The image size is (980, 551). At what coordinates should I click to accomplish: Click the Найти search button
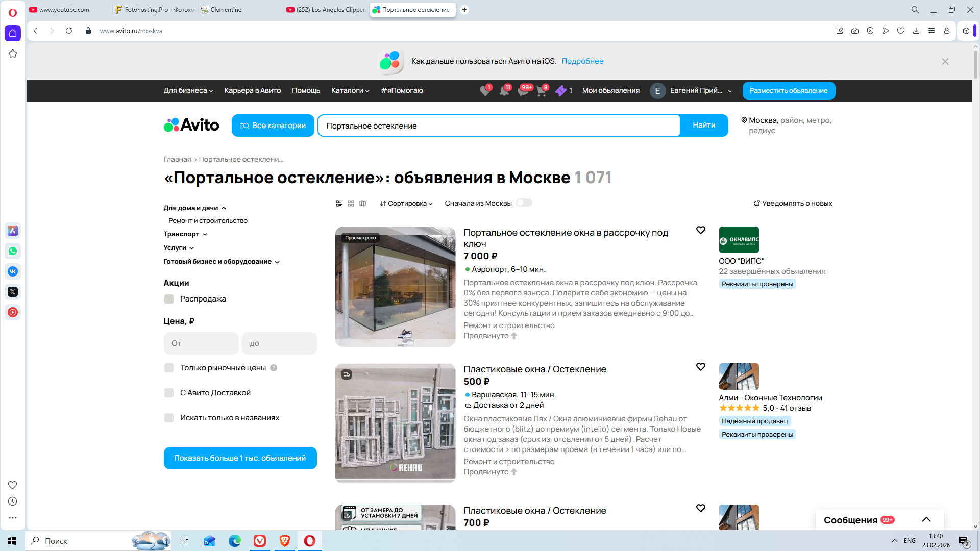pos(703,125)
